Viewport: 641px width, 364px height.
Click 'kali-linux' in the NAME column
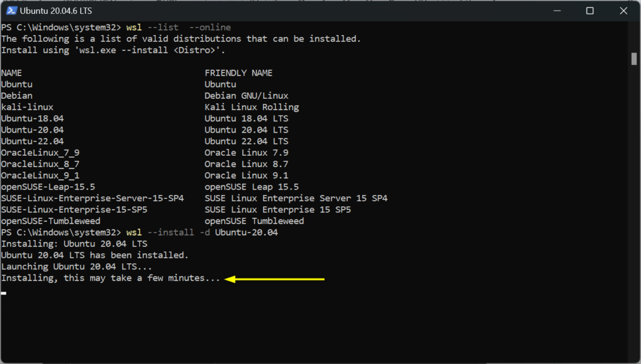click(27, 107)
